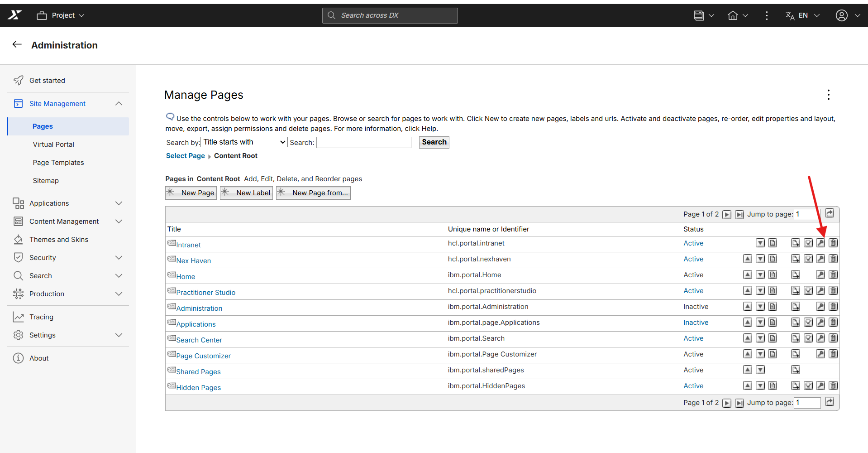Open page properties icon for Practitioner Studio row
The width and height of the screenshot is (868, 453).
click(773, 291)
